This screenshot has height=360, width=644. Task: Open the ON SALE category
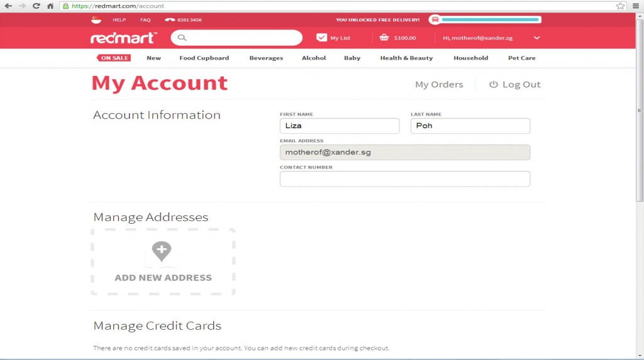click(114, 58)
